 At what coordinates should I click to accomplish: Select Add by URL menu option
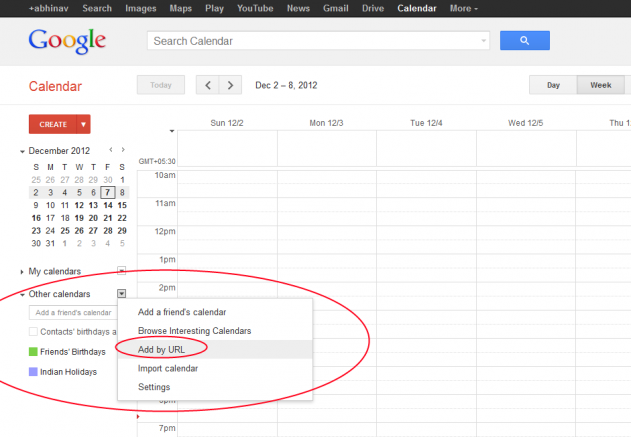click(x=161, y=349)
